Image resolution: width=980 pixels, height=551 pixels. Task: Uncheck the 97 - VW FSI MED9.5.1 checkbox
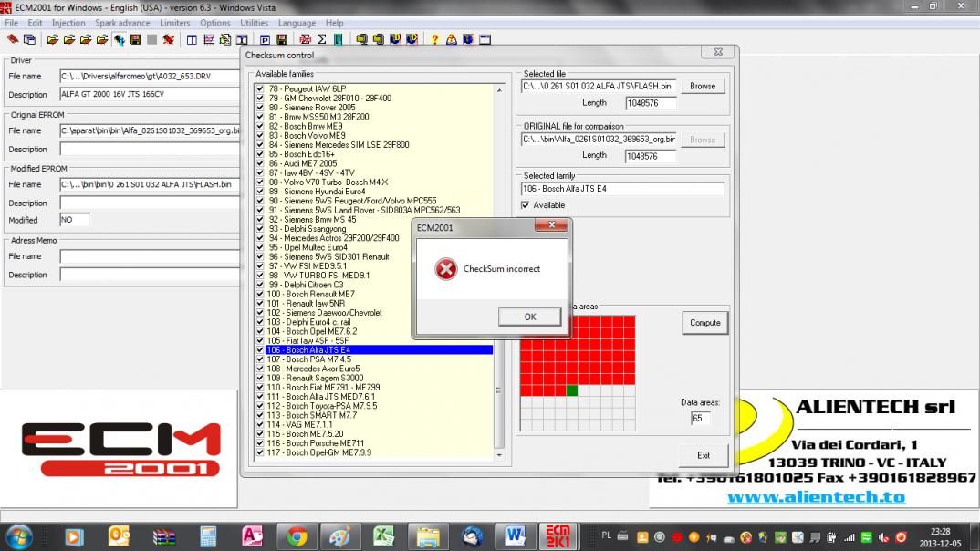[x=260, y=265]
